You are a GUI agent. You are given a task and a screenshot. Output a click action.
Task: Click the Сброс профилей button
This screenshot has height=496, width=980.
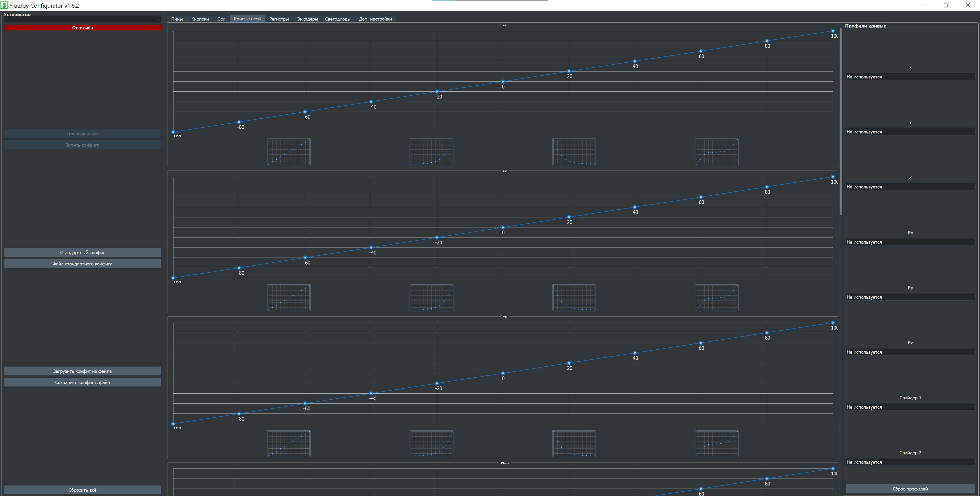click(x=910, y=489)
